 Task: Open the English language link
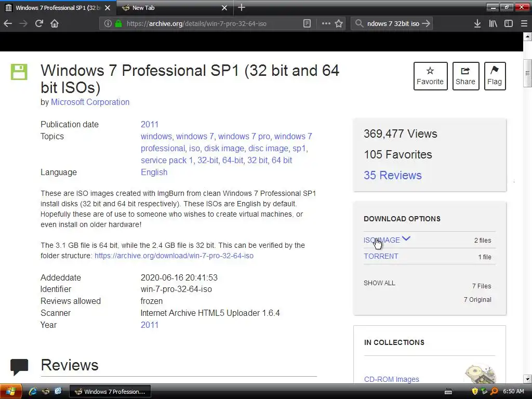click(154, 172)
